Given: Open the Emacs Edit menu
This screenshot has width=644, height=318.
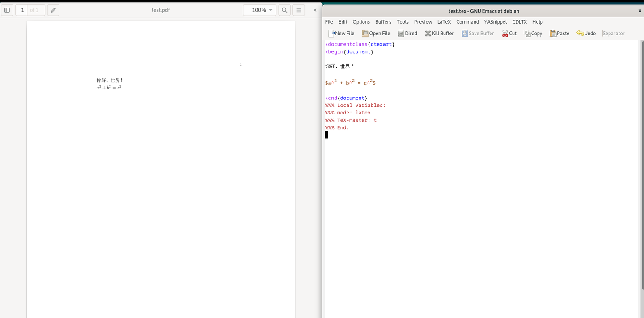Looking at the screenshot, I should (343, 21).
